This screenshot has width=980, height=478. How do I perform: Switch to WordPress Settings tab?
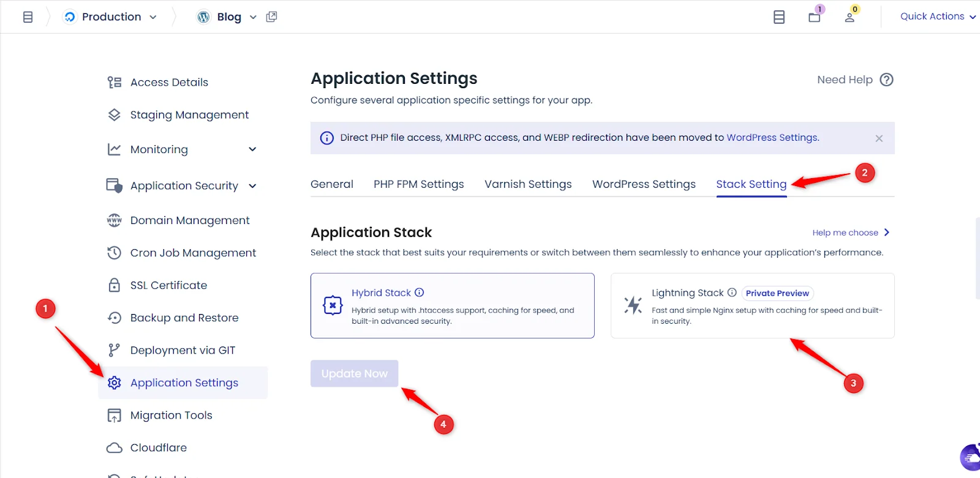tap(644, 184)
